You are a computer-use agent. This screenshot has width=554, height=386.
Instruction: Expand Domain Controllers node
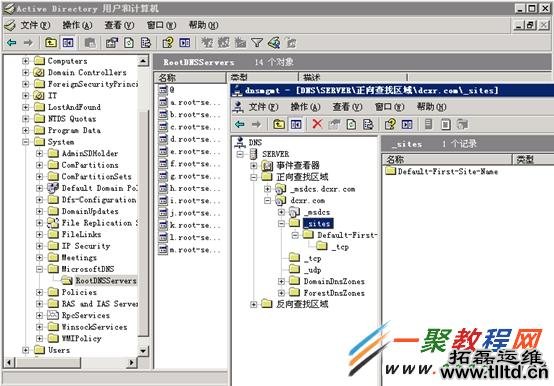coord(25,72)
